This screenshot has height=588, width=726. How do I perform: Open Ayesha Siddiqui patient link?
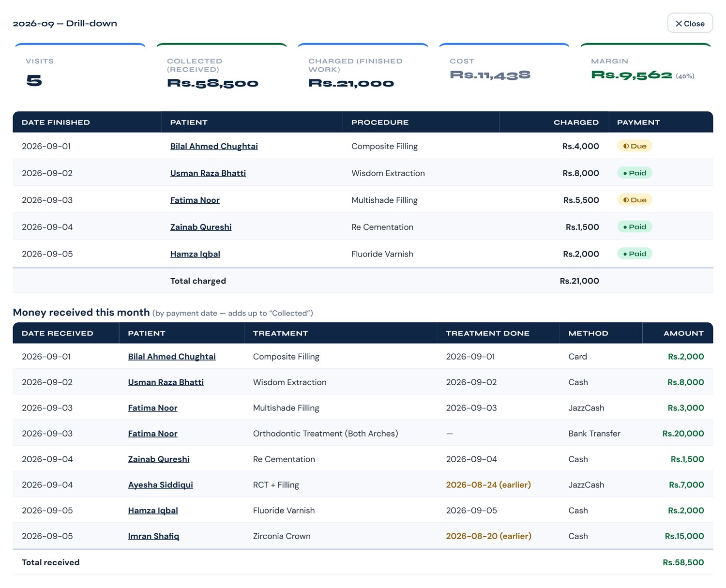click(x=161, y=485)
